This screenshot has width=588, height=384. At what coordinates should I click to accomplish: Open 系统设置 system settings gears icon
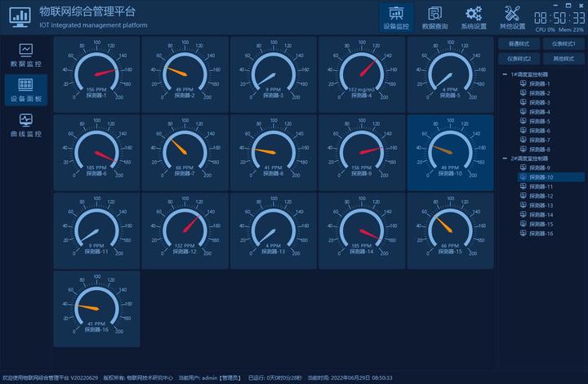coord(474,14)
